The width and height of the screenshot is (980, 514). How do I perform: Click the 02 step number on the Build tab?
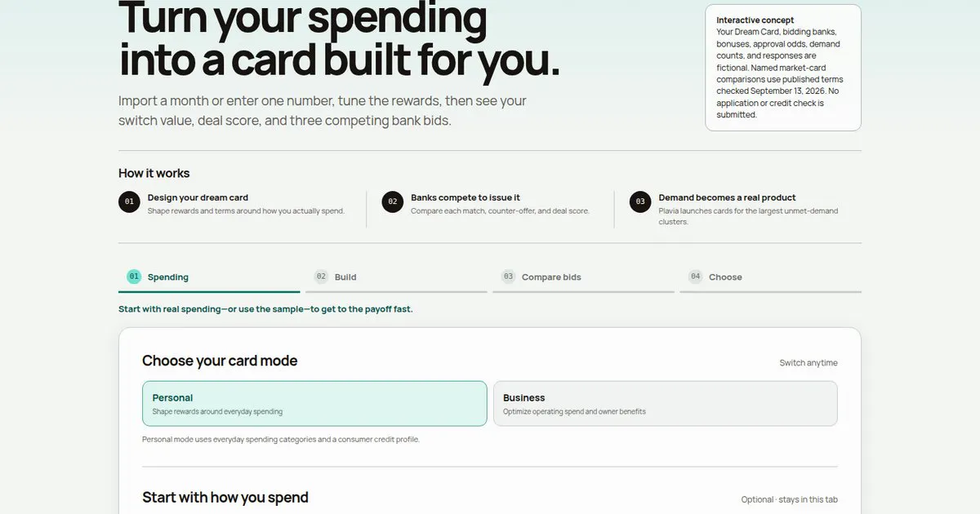tap(322, 277)
